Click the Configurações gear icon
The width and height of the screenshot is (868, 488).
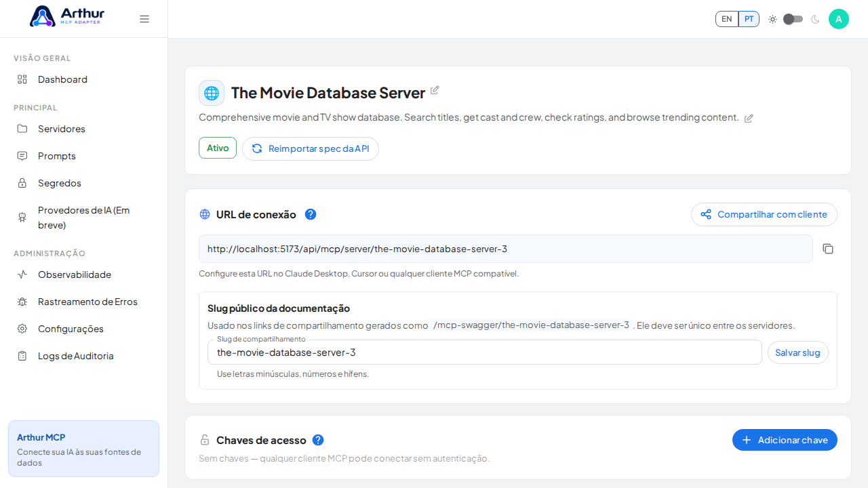tap(22, 329)
